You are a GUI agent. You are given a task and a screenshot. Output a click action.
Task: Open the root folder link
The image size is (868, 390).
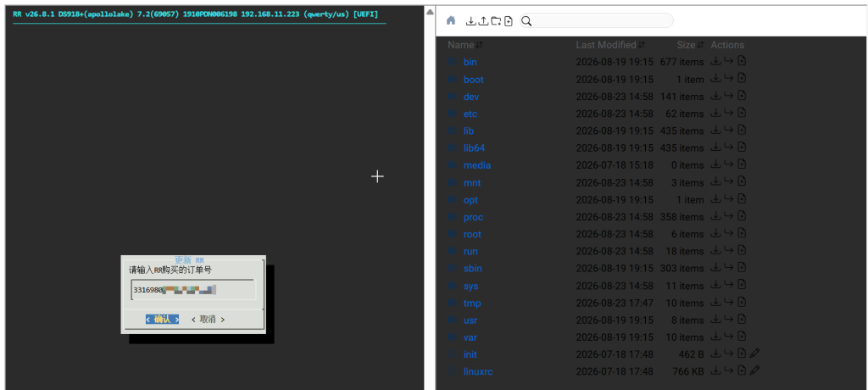472,234
